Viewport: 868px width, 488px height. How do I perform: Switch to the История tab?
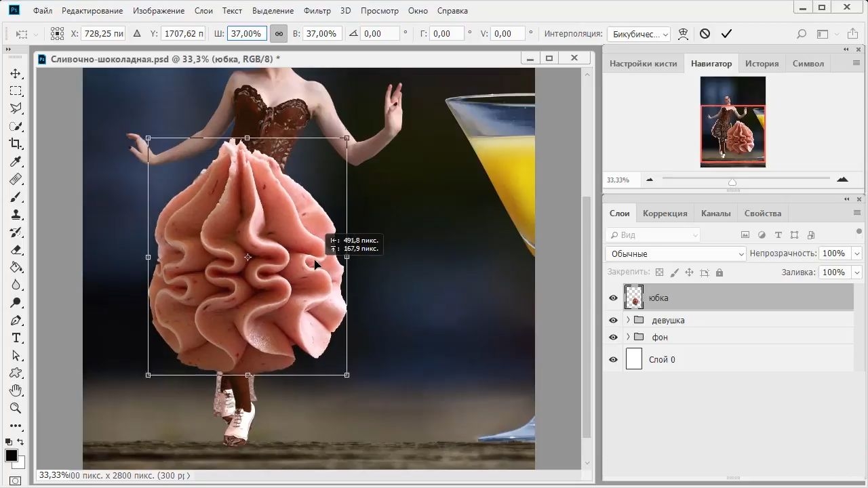(762, 63)
